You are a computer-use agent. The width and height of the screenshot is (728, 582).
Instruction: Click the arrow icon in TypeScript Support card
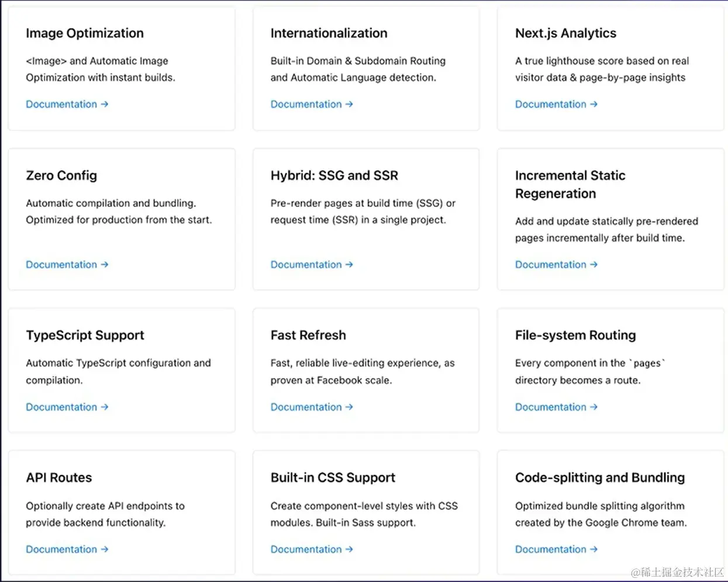point(105,407)
